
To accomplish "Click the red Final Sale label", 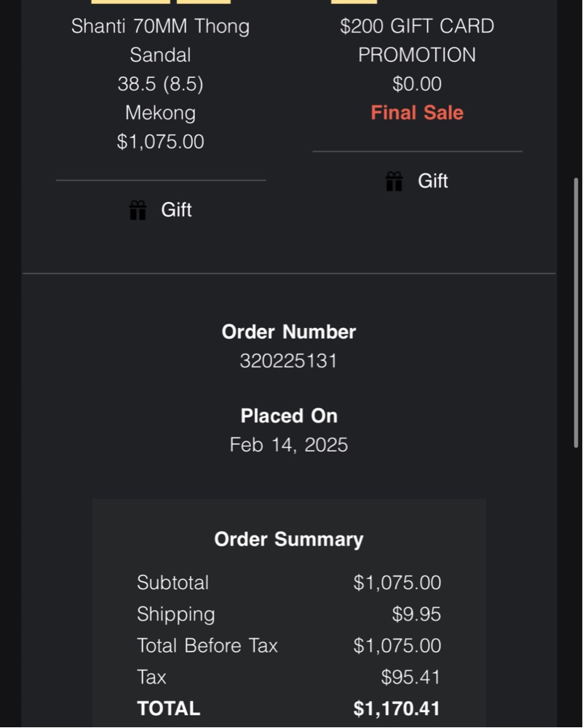I will coord(417,113).
